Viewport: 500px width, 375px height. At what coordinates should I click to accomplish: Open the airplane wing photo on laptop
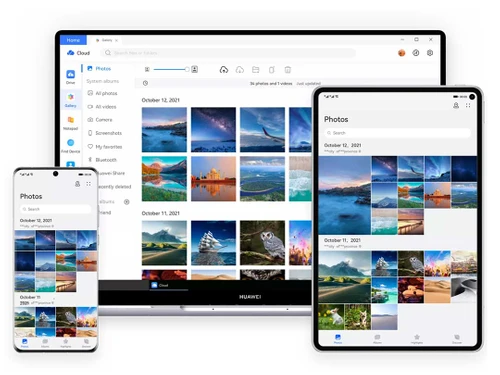[262, 130]
